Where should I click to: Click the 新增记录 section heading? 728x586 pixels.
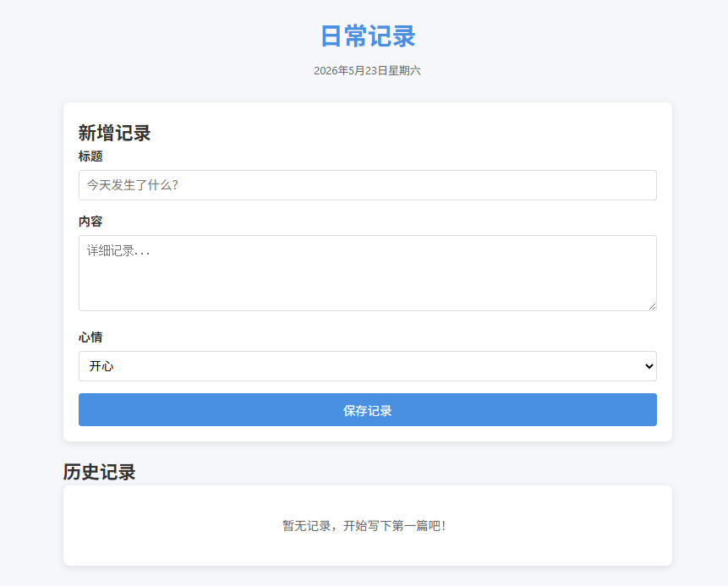click(x=115, y=133)
